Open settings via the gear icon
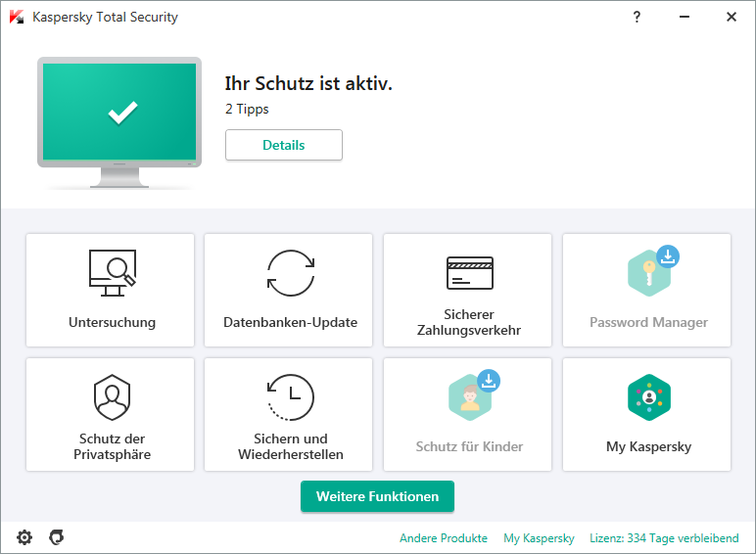The width and height of the screenshot is (756, 554). [x=24, y=537]
